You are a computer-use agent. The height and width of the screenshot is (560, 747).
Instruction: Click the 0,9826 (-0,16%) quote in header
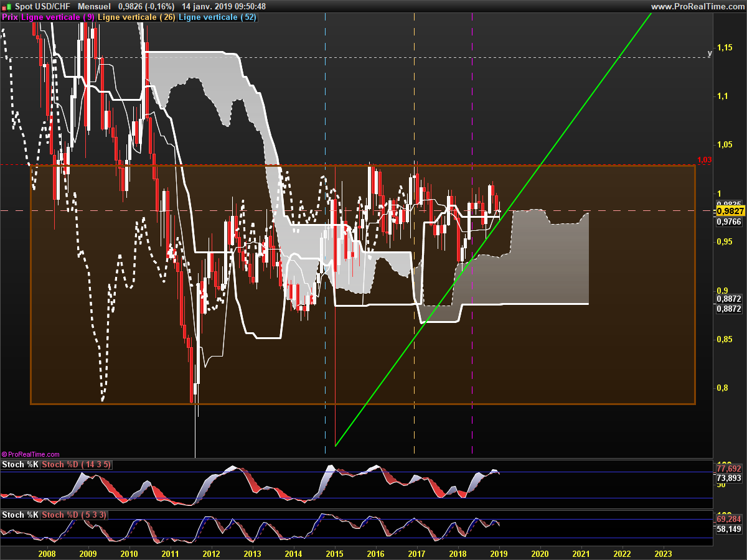[148, 6]
